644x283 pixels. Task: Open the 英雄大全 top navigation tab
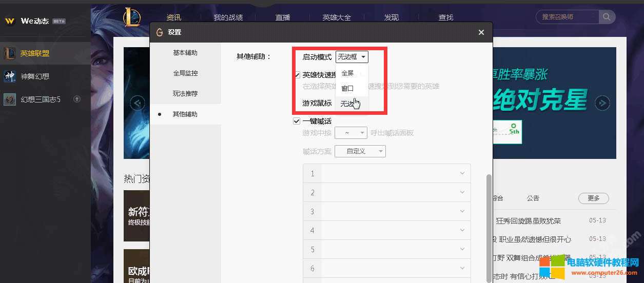tap(337, 17)
